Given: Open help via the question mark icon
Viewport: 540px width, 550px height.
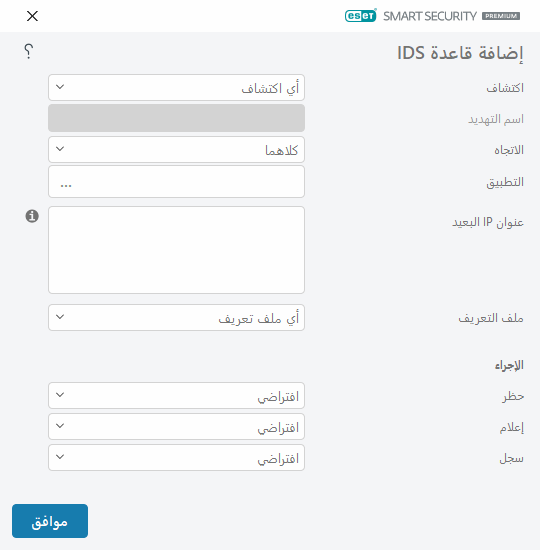Looking at the screenshot, I should (x=29, y=51).
